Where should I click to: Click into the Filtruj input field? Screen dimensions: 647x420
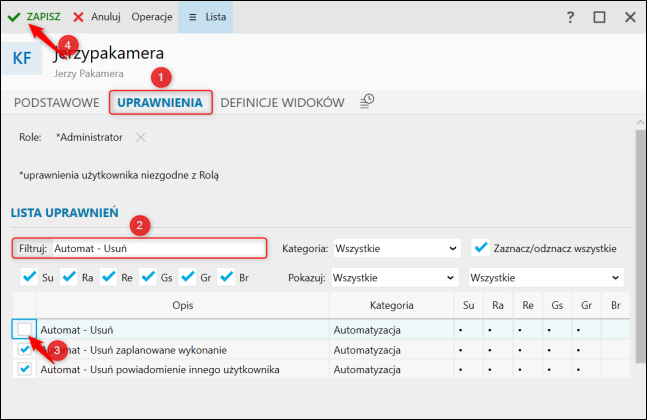158,247
